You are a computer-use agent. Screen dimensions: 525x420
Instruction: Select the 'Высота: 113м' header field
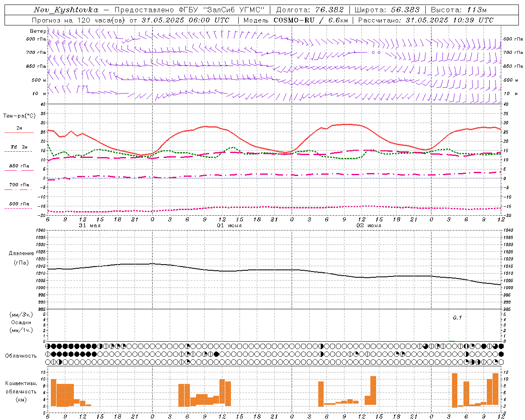pos(459,10)
